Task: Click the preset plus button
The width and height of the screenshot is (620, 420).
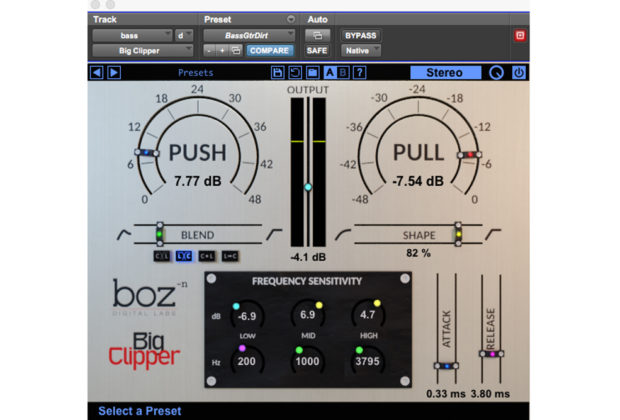Action: coord(222,51)
